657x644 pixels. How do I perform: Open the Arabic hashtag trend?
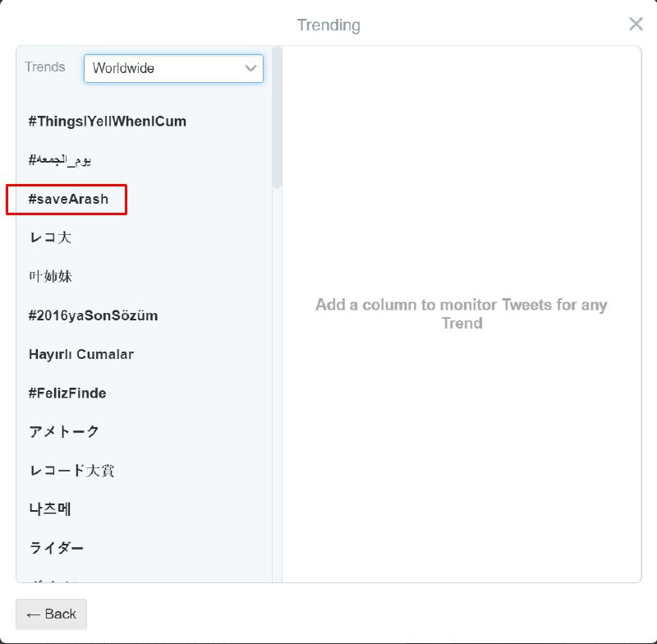[x=60, y=160]
